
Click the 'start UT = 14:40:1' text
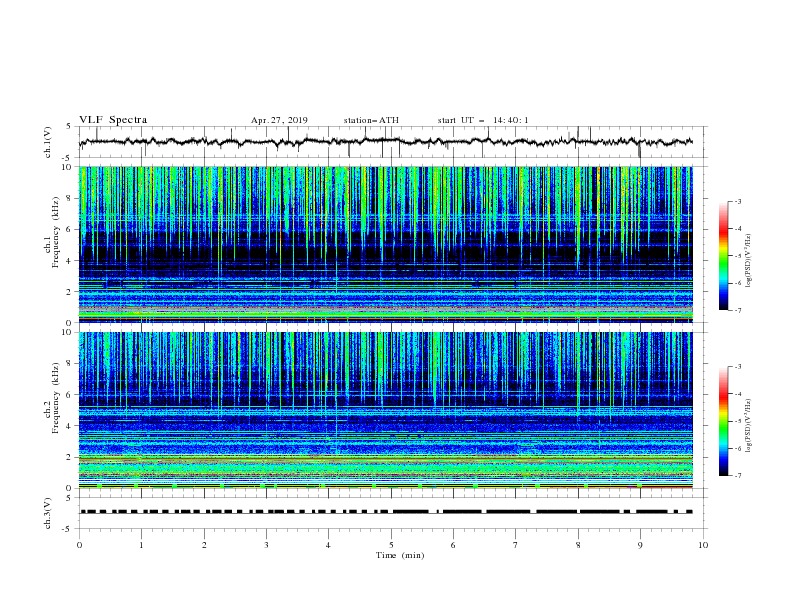pos(483,120)
